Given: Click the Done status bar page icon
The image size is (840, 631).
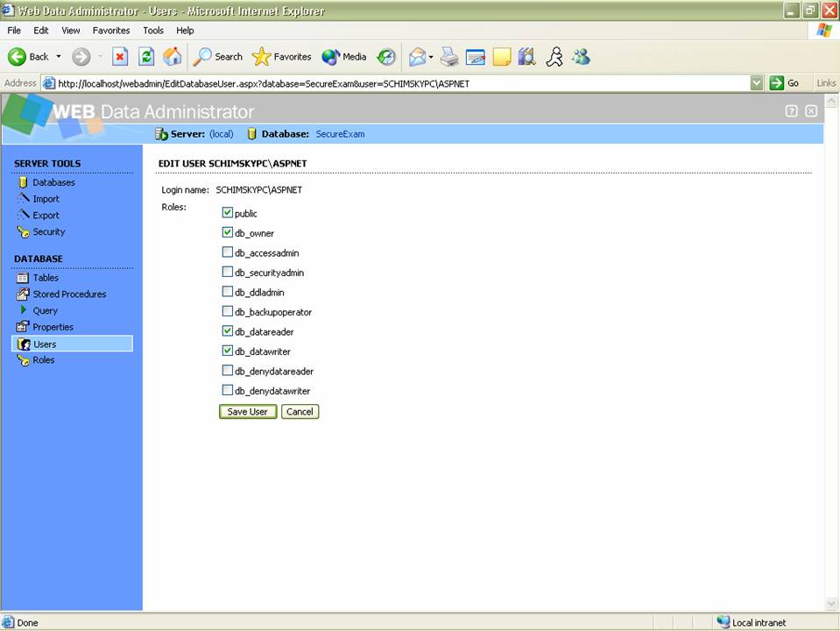Looking at the screenshot, I should 8,622.
